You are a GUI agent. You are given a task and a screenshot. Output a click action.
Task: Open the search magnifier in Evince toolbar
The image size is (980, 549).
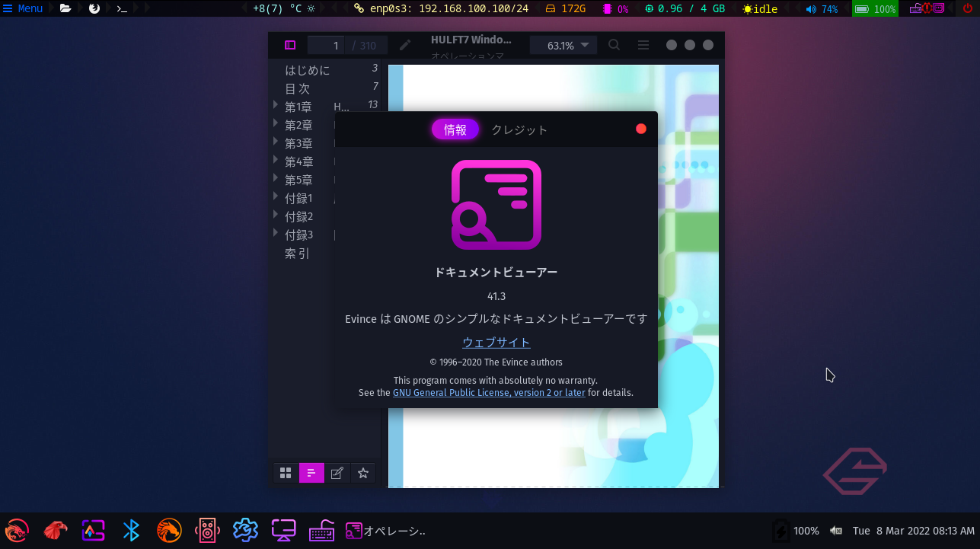pos(614,46)
